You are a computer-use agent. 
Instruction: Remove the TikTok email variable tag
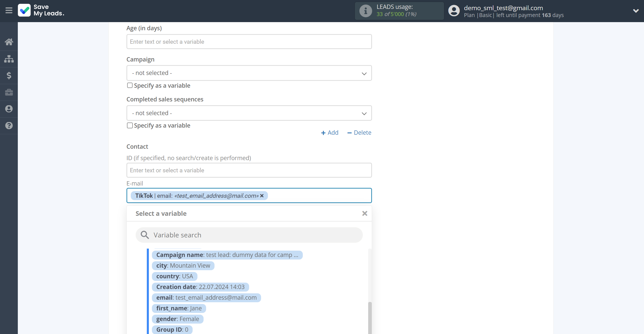[262, 196]
